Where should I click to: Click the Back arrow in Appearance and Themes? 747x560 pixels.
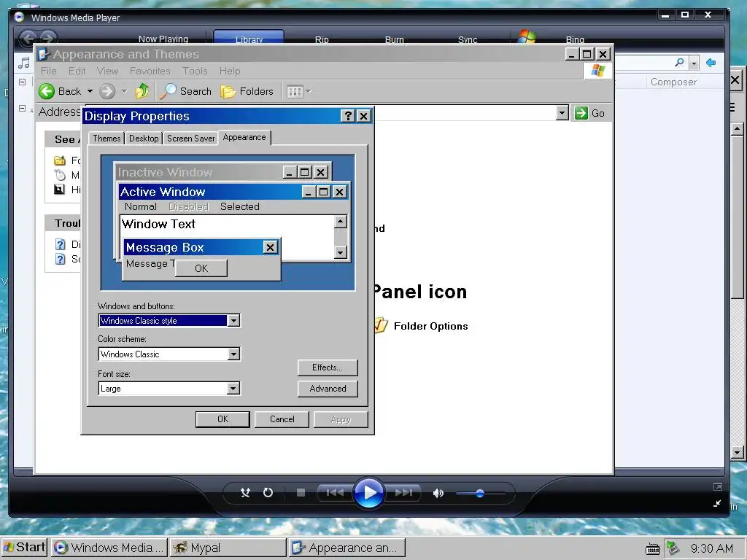[x=47, y=91]
